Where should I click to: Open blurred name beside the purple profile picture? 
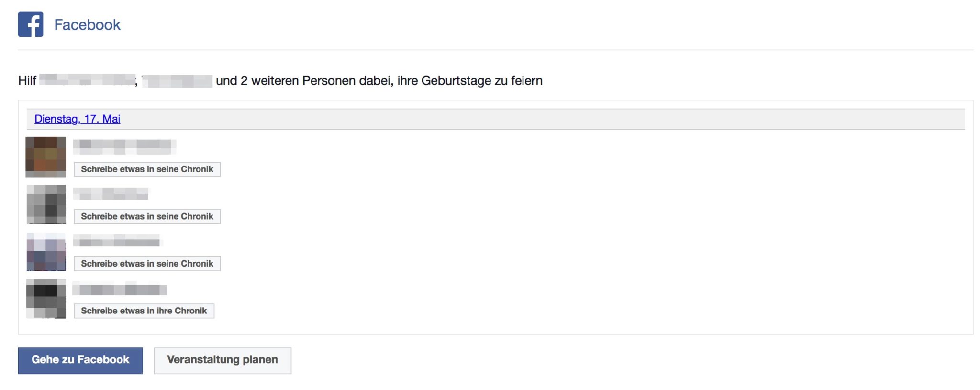[118, 241]
